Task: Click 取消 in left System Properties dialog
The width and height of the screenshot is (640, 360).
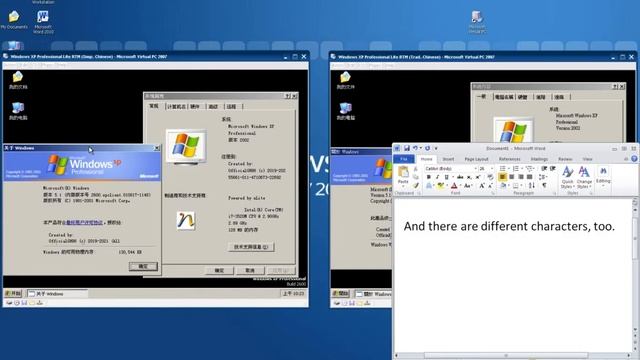Action: click(x=250, y=271)
